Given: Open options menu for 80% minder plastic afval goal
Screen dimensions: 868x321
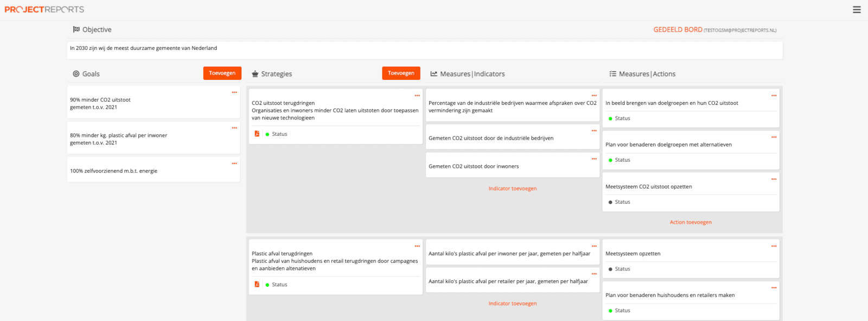Looking at the screenshot, I should (234, 128).
